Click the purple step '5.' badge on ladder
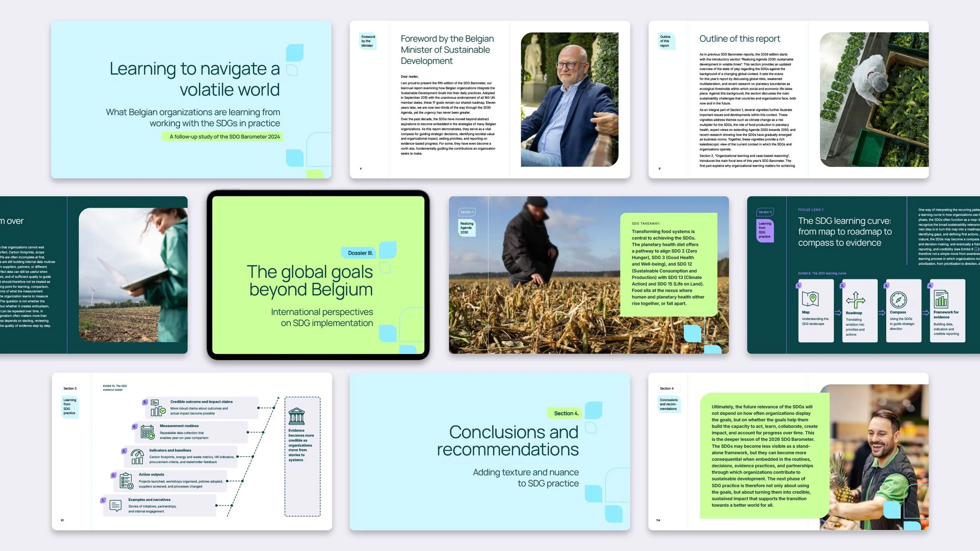The image size is (980, 551). tap(145, 402)
